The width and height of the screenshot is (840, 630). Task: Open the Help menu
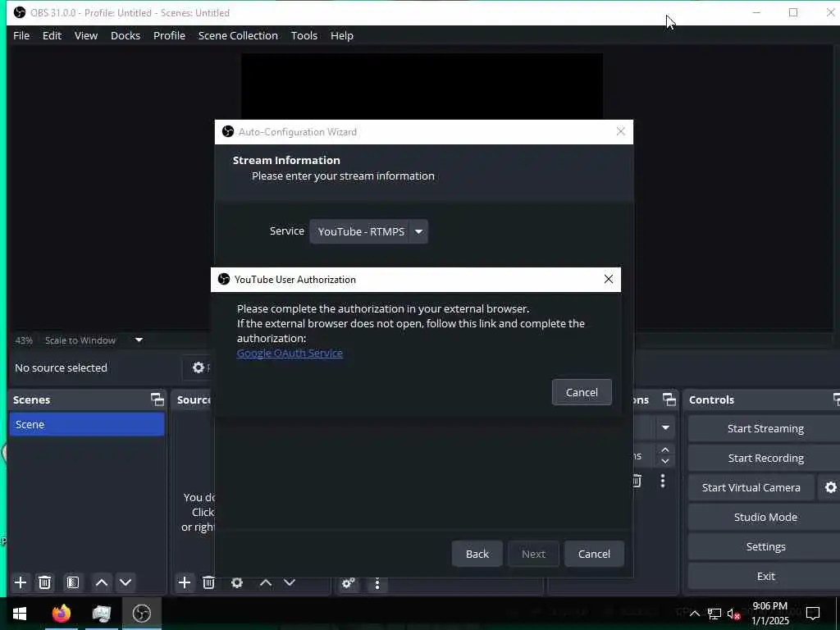342,35
